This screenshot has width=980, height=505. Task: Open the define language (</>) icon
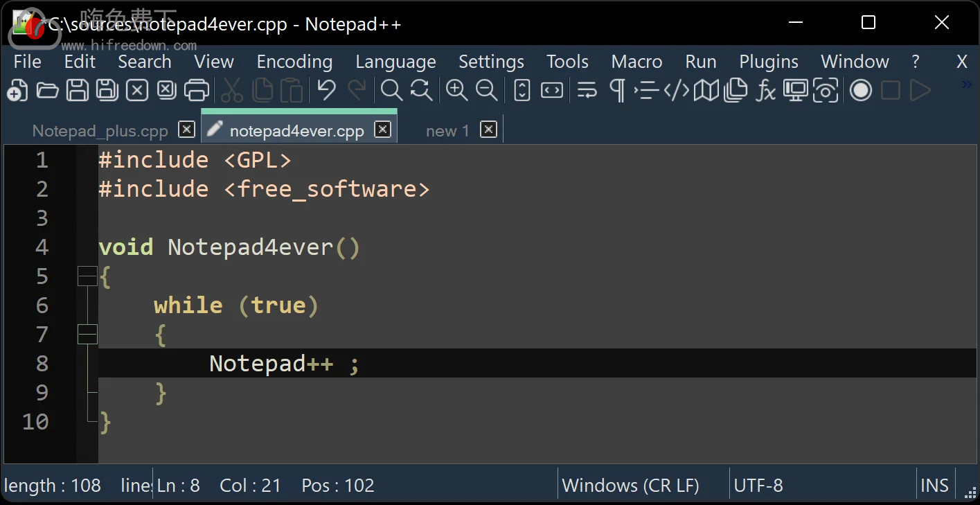click(x=677, y=90)
